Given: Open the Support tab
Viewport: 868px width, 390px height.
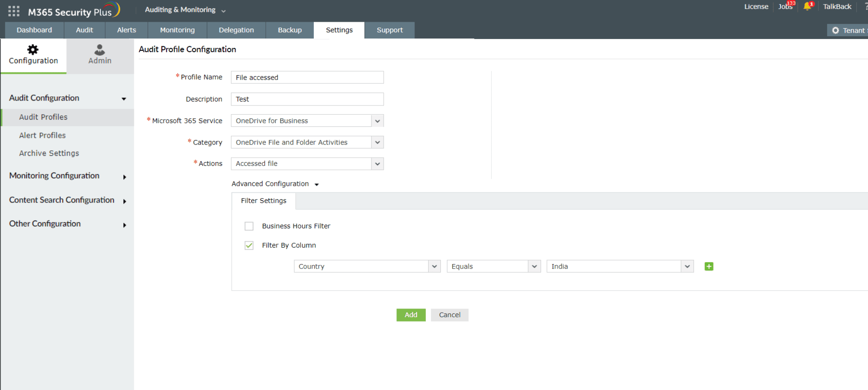Looking at the screenshot, I should pos(390,30).
